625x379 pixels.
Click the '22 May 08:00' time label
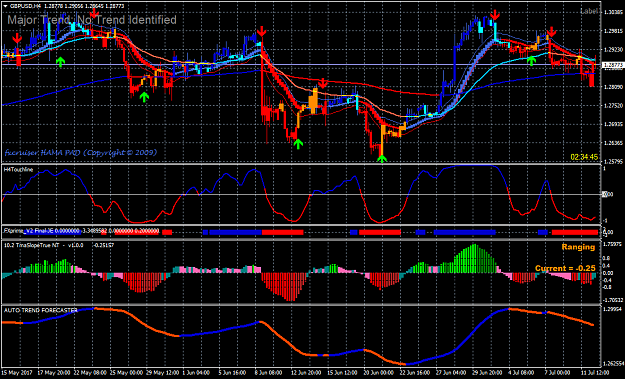pyautogui.click(x=90, y=373)
